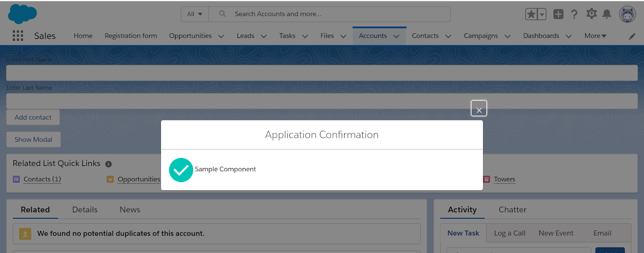The width and height of the screenshot is (644, 253).
Task: Open the Dashboards navigation tab
Action: click(541, 36)
